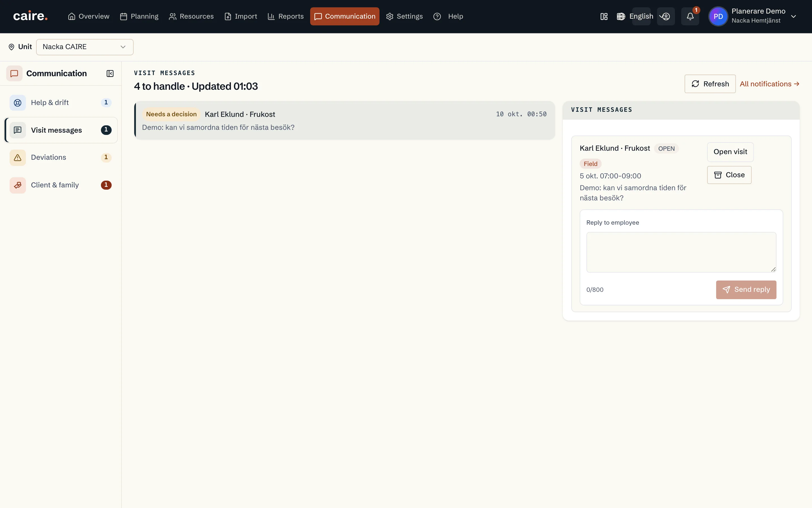Go to the Overview menu
812x508 pixels.
click(89, 16)
